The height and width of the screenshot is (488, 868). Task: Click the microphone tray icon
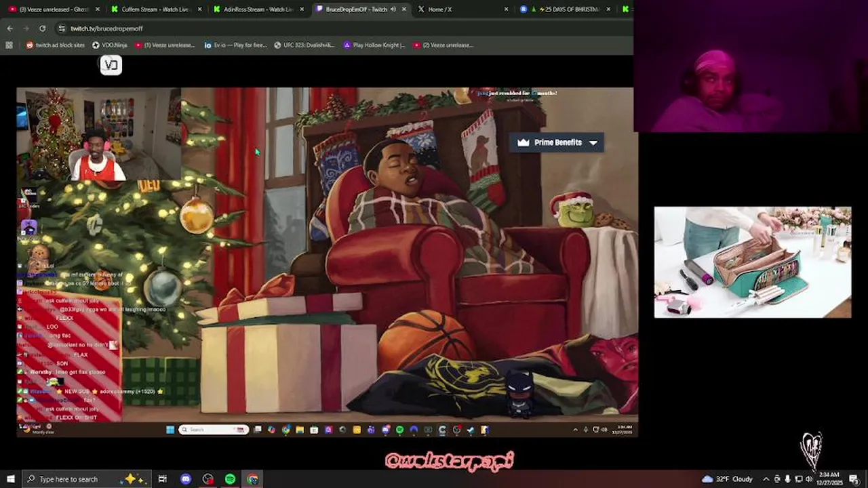[x=787, y=479]
